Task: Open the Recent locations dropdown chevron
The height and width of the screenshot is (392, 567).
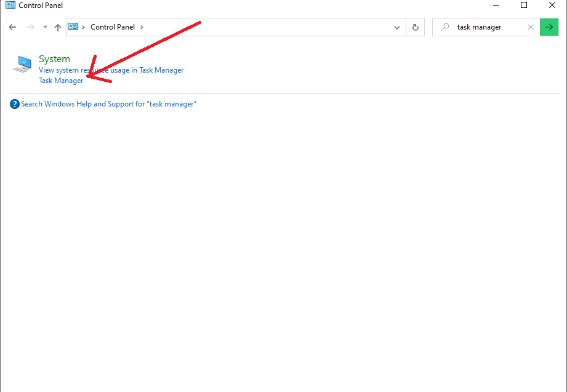Action: pos(45,27)
